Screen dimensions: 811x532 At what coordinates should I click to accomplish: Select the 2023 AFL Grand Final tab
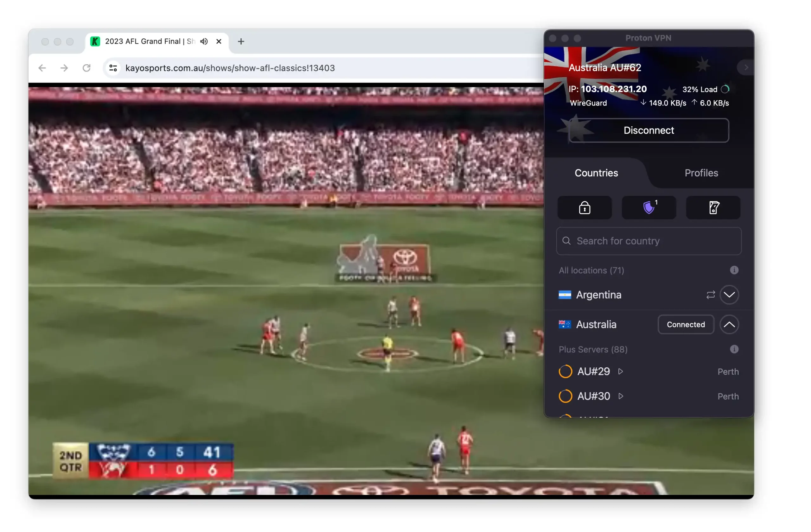pyautogui.click(x=157, y=42)
